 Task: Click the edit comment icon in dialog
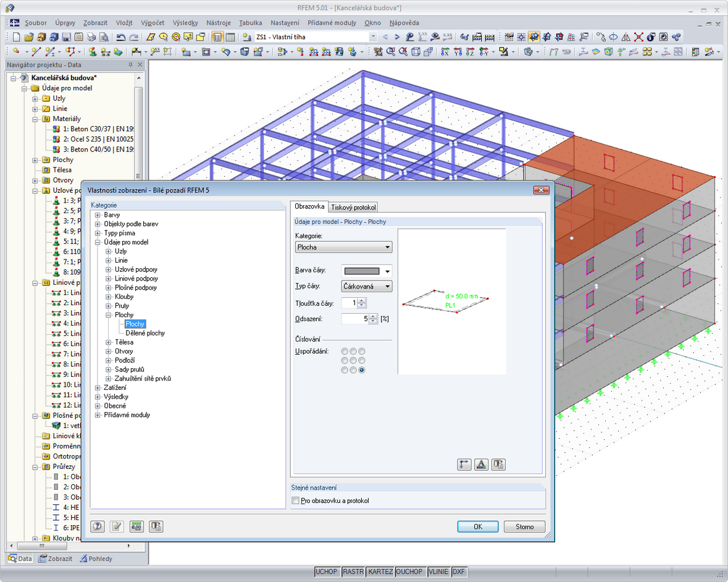click(117, 526)
